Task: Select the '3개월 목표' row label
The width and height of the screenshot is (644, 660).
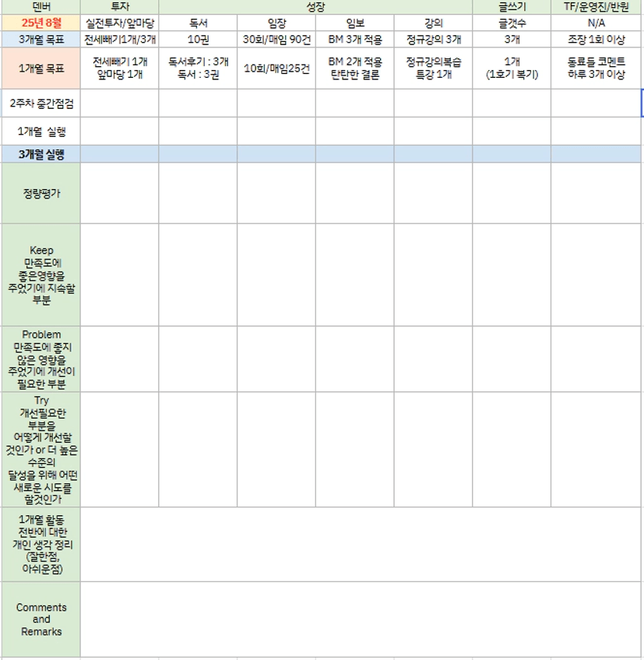Action: pos(40,39)
